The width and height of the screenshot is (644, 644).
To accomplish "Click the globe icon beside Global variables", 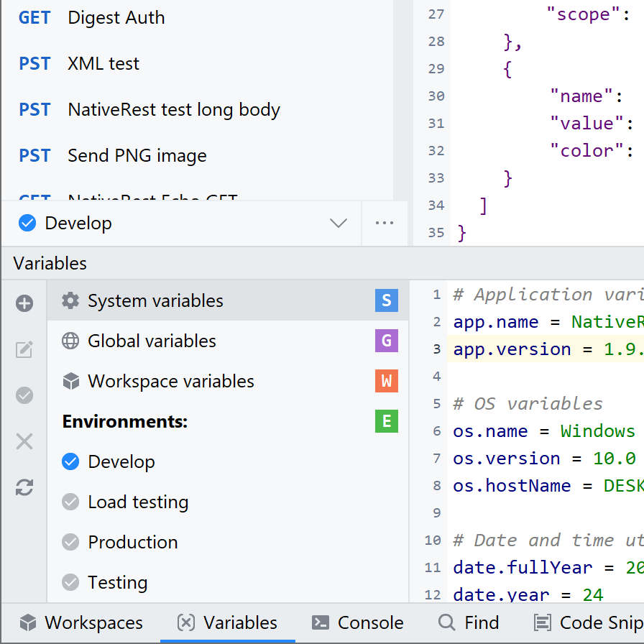I will tap(70, 341).
